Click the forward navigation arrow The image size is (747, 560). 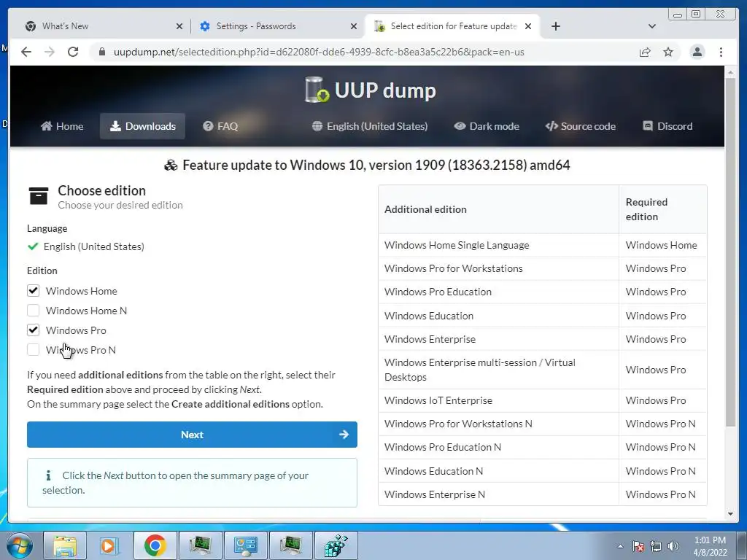50,52
